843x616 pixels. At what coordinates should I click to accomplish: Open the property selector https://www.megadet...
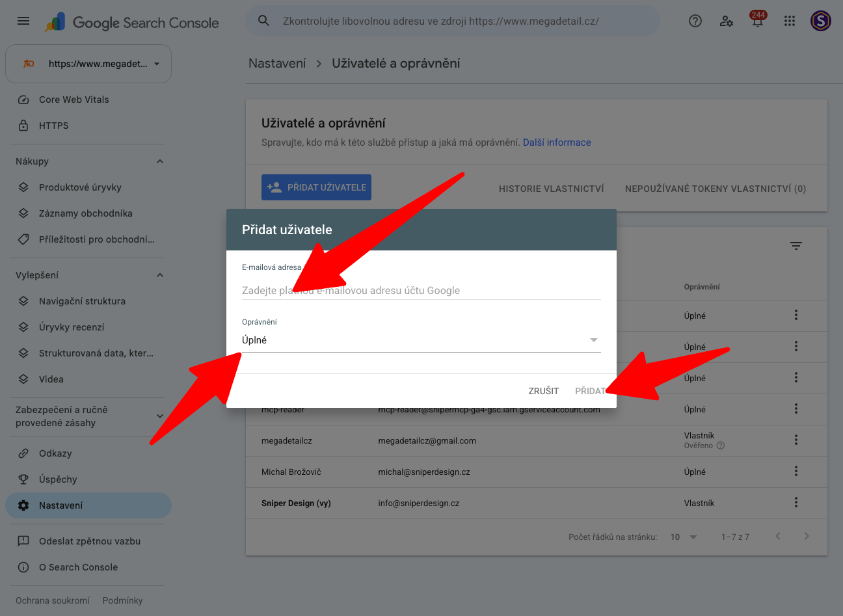88,64
